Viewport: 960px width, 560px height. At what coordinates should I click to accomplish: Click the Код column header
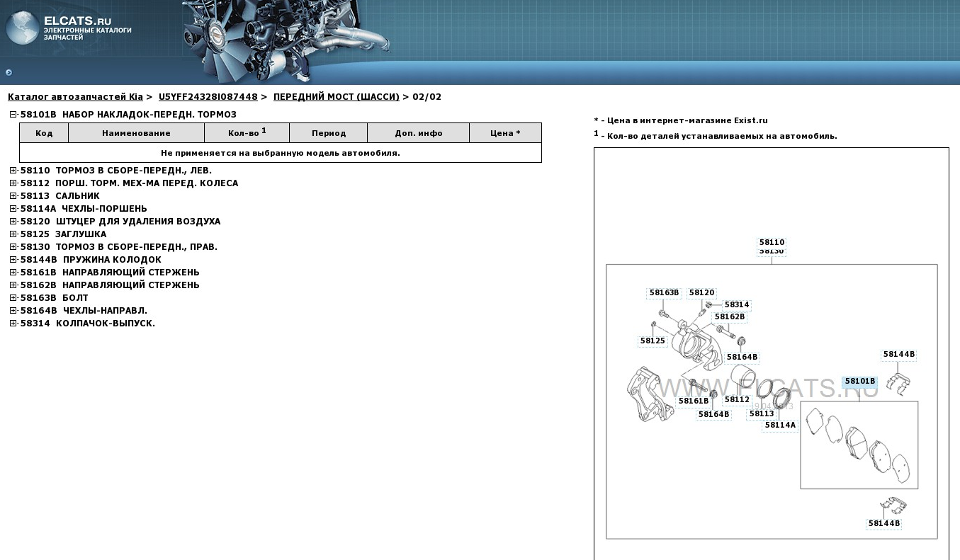tap(44, 133)
